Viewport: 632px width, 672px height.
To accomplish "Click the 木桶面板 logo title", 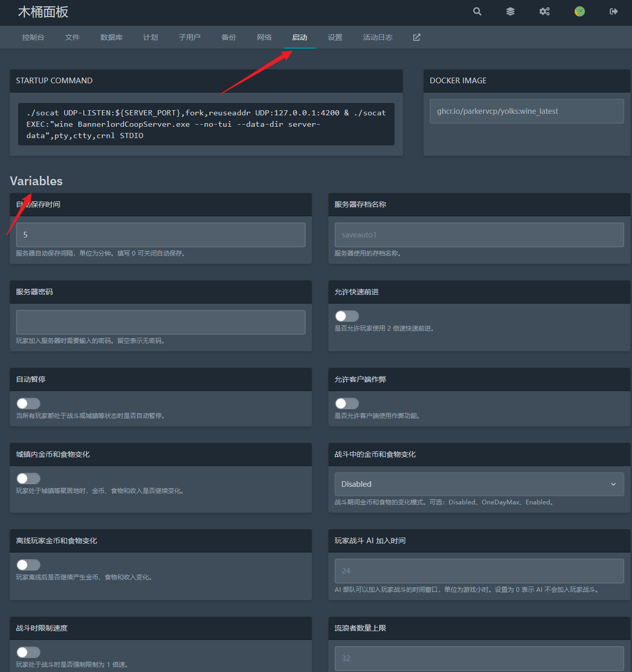I will (43, 12).
